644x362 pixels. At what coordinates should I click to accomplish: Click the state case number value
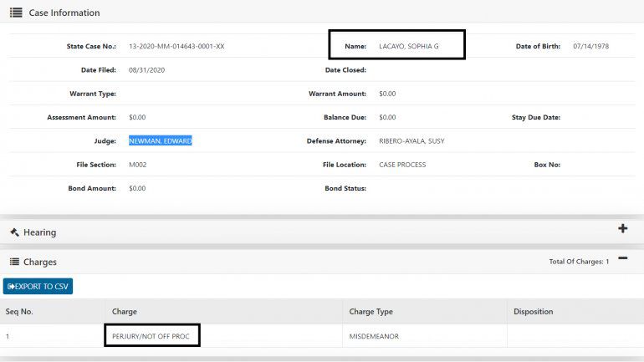(x=176, y=46)
